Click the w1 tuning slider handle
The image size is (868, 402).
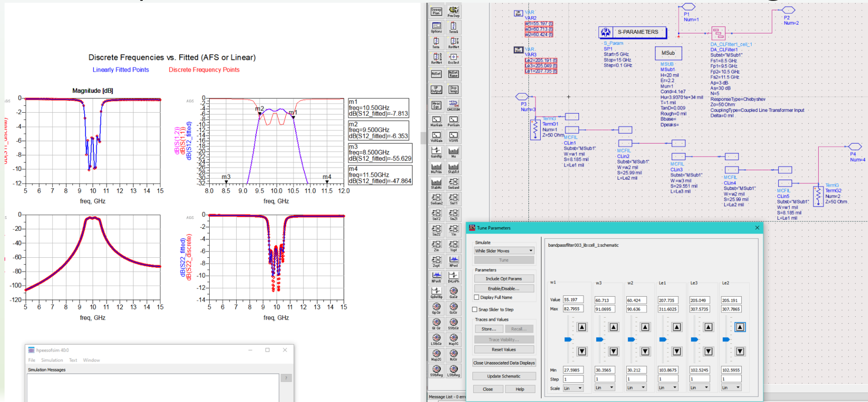[568, 339]
